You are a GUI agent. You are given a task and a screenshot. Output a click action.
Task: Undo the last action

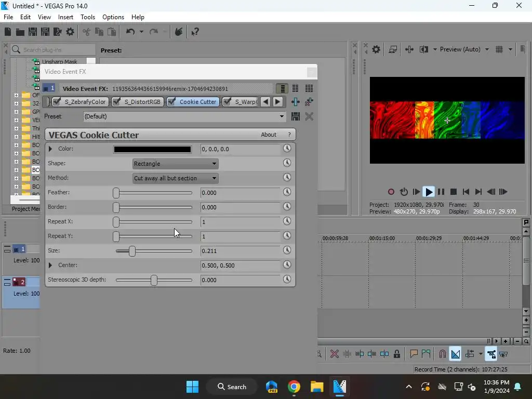(x=130, y=32)
